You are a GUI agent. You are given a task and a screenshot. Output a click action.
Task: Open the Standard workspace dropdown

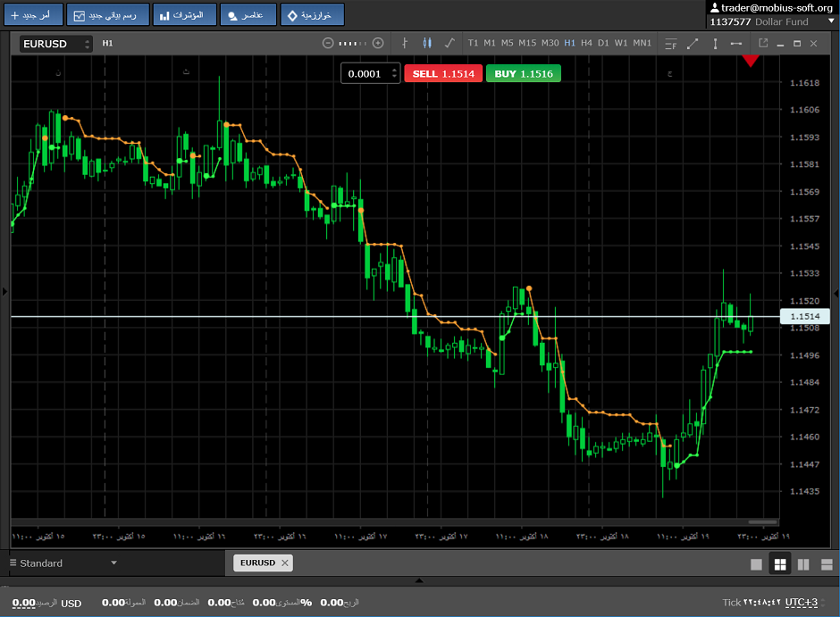(x=113, y=563)
